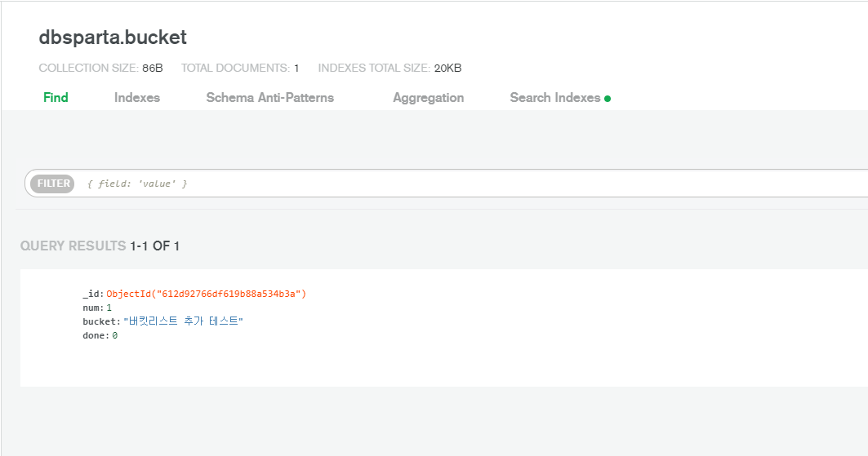Click the gray FILTER badge
The width and height of the screenshot is (868, 456).
click(x=52, y=184)
